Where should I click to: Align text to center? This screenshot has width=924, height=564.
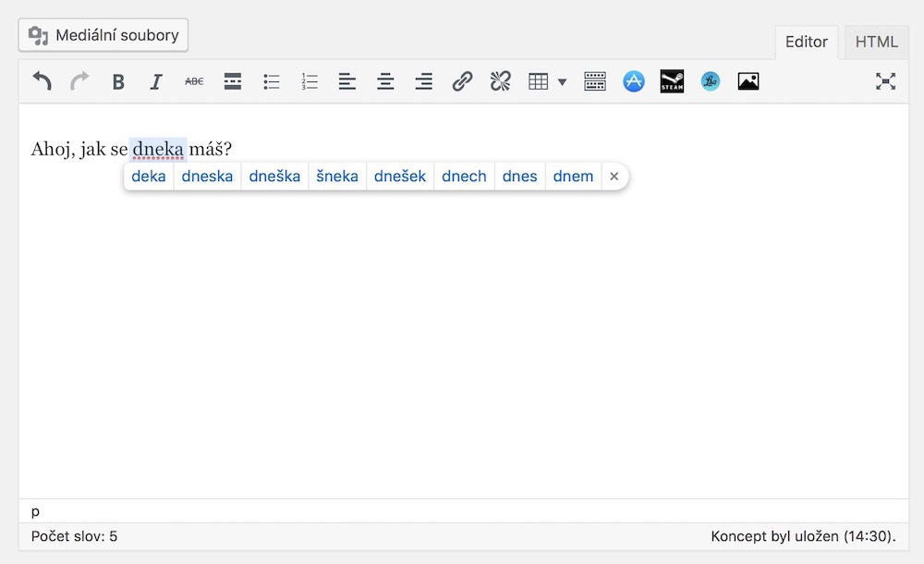coord(385,82)
